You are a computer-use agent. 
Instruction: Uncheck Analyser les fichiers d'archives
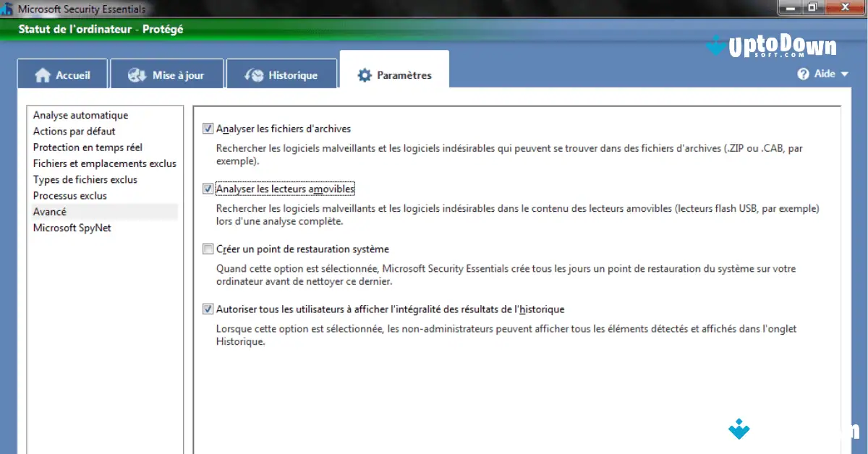click(208, 128)
